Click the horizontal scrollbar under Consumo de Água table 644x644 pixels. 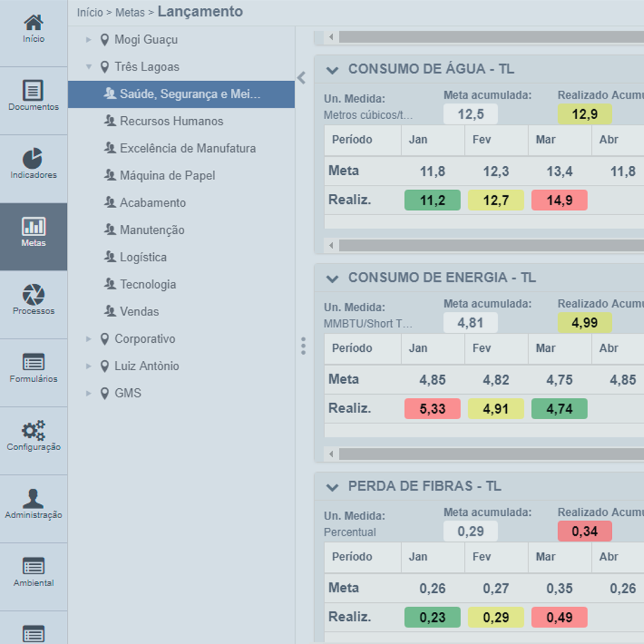click(491, 246)
